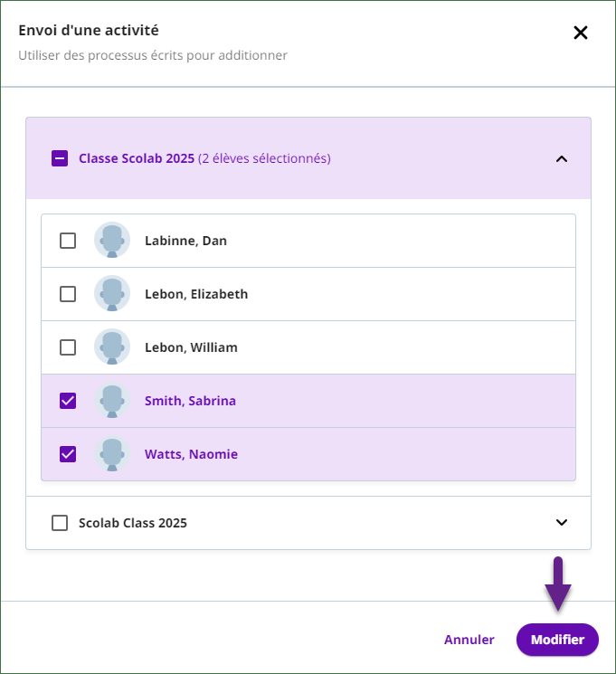616x674 pixels.
Task: Uncheck Smith, Sabrina
Action: pyautogui.click(x=68, y=401)
